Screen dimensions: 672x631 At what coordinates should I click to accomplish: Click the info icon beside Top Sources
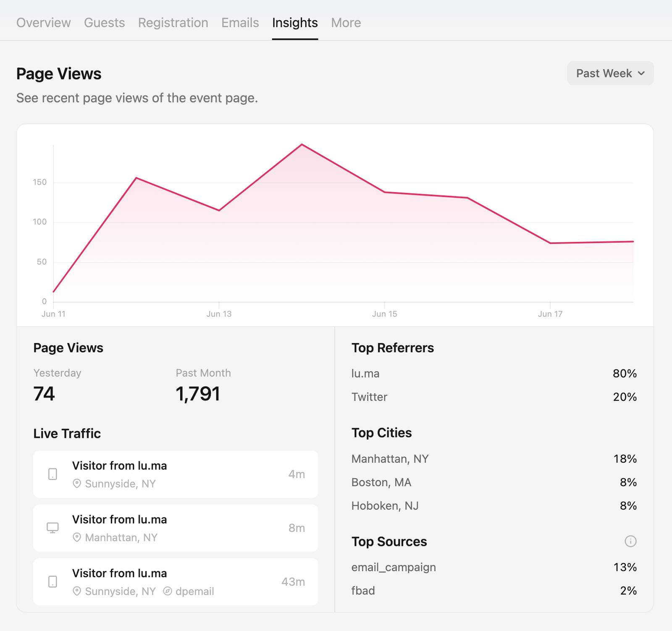click(630, 541)
